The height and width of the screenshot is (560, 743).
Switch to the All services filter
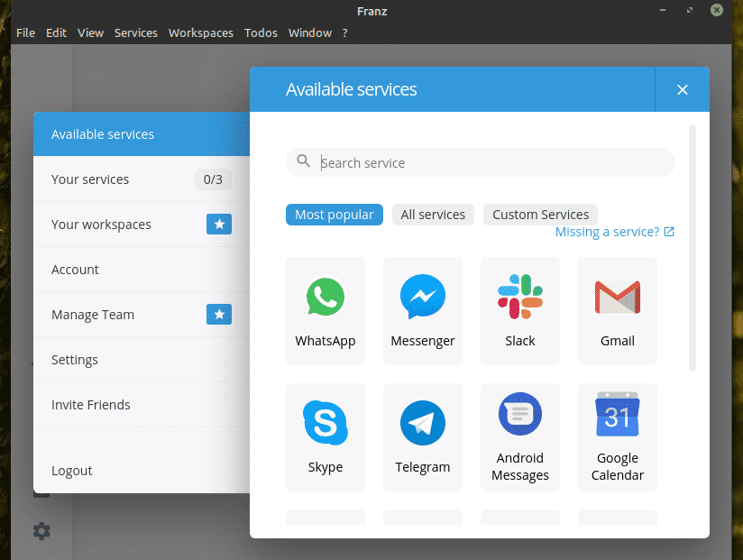click(x=433, y=215)
